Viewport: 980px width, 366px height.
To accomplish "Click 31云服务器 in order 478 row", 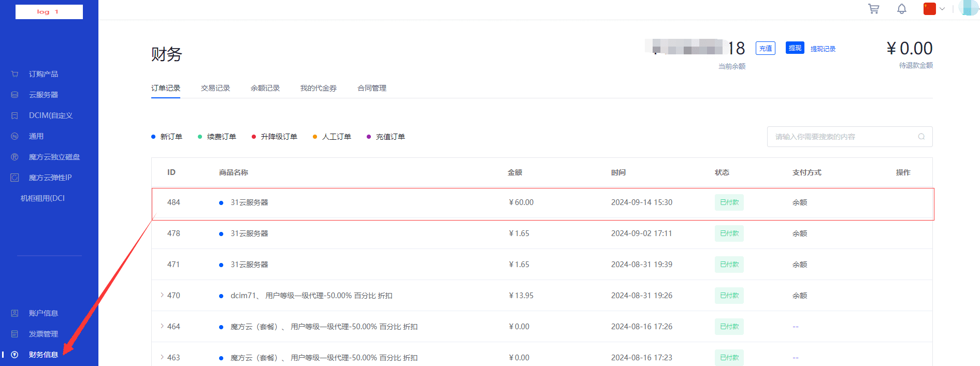I will point(249,233).
